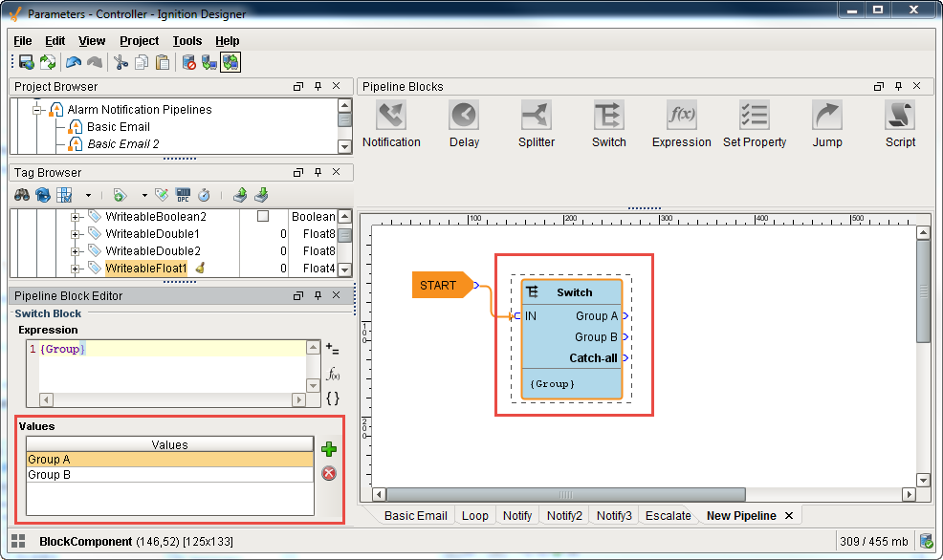
Task: Open the Help menu
Action: tap(228, 41)
